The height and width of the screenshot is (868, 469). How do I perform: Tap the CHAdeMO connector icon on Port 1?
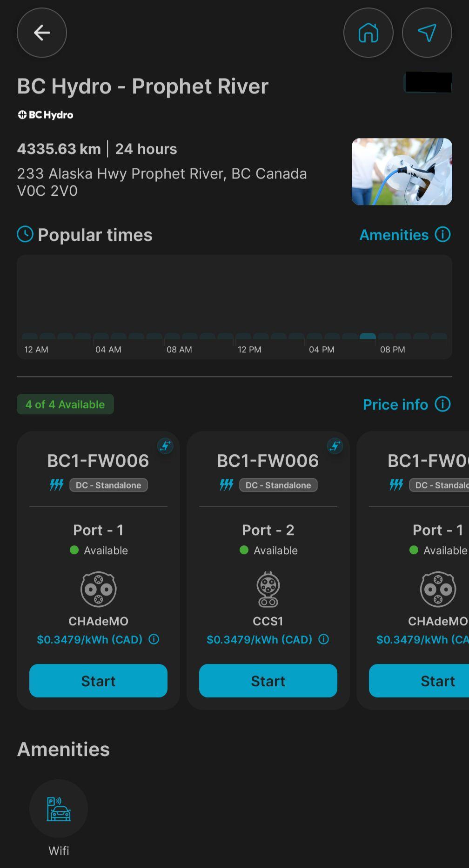point(98,589)
